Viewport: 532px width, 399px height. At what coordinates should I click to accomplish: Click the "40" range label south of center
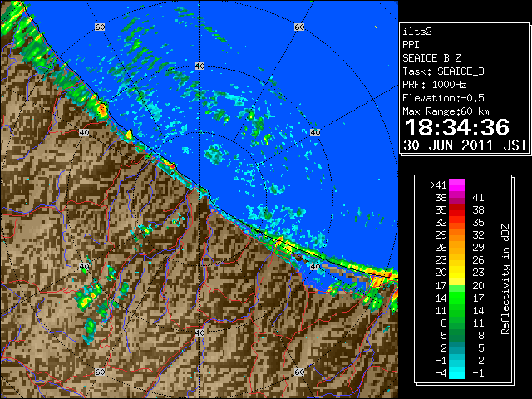199,332
